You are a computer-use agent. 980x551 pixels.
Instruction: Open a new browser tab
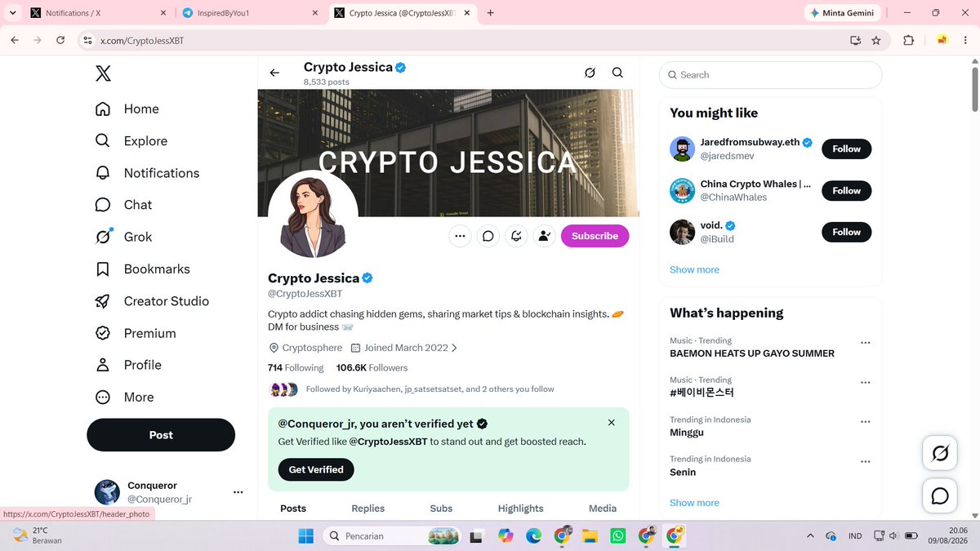tap(490, 13)
